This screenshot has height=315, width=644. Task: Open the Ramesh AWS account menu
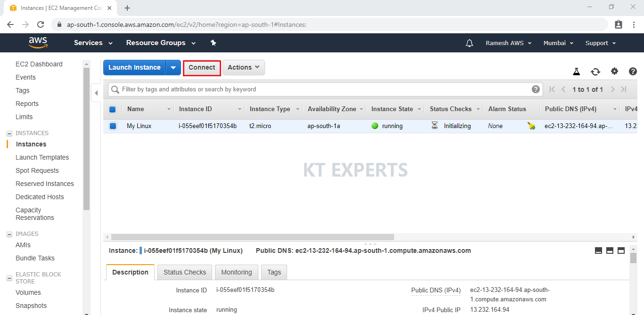pos(509,43)
